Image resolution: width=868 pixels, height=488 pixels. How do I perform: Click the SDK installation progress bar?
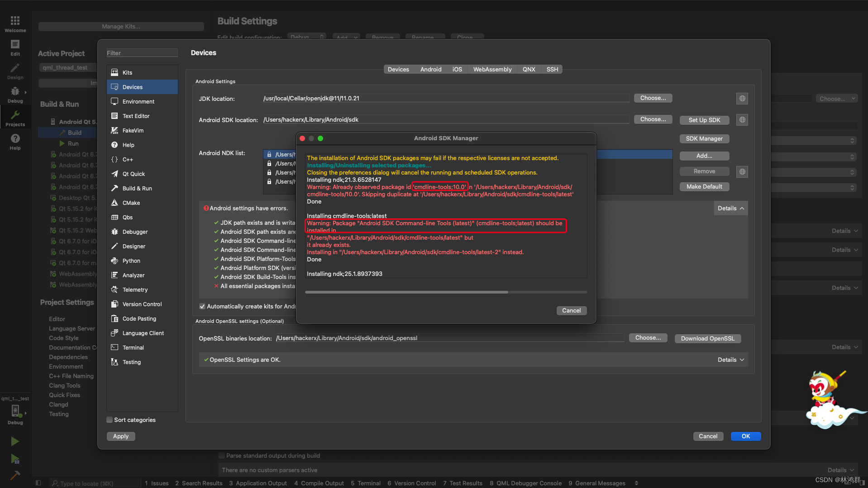pos(446,292)
